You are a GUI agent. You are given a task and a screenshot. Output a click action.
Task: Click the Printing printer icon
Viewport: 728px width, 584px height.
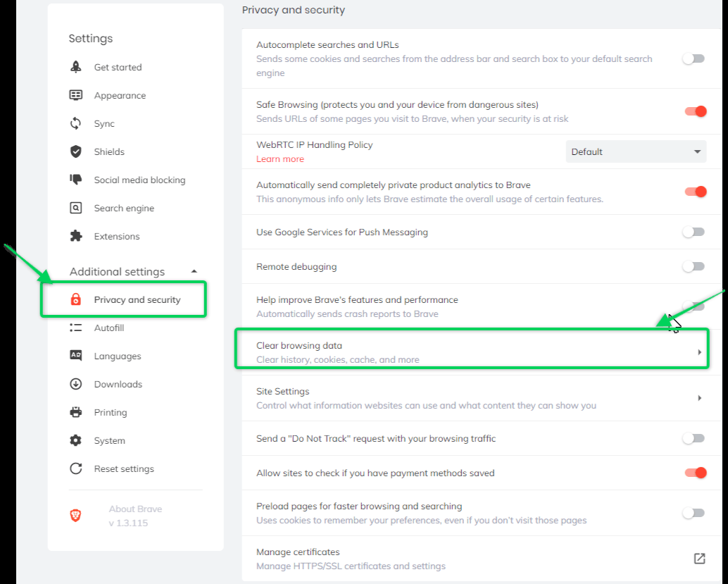click(x=75, y=412)
